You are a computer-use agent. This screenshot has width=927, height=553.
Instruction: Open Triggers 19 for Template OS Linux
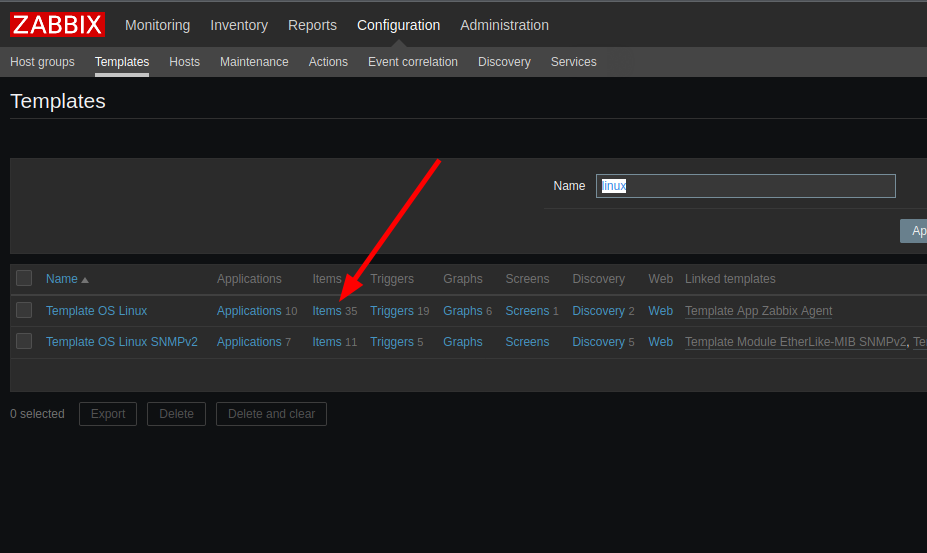click(x=391, y=311)
